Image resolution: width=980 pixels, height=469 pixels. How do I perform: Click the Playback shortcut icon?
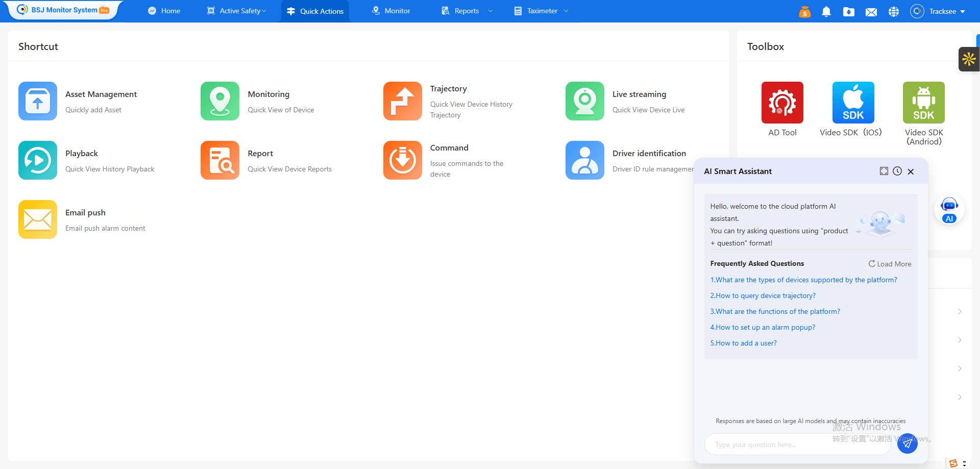[38, 160]
